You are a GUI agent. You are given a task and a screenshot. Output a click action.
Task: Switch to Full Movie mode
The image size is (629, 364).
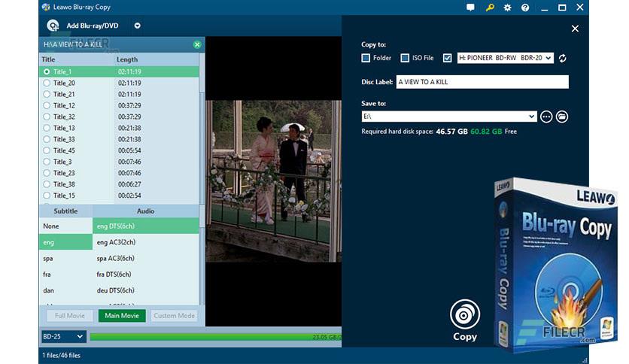(x=70, y=316)
